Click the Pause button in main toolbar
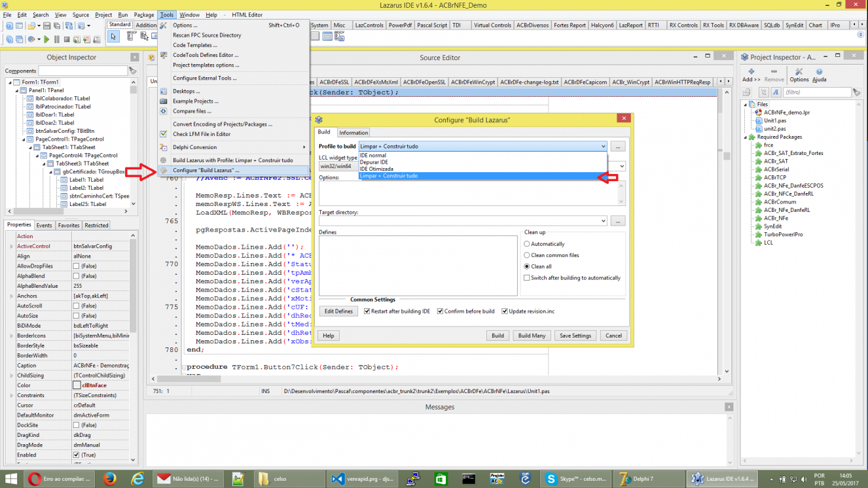Viewport: 868px width, 488px height. click(x=57, y=39)
